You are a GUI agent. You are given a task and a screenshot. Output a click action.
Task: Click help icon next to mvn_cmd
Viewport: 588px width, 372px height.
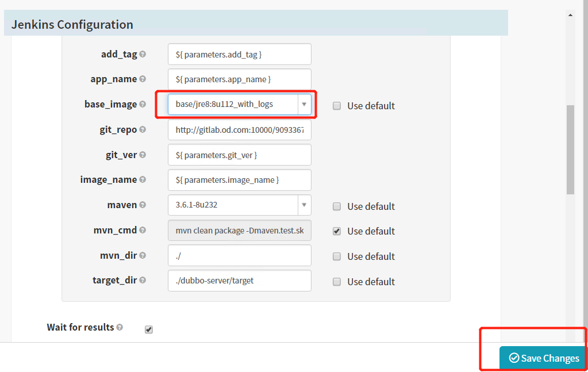[143, 230]
